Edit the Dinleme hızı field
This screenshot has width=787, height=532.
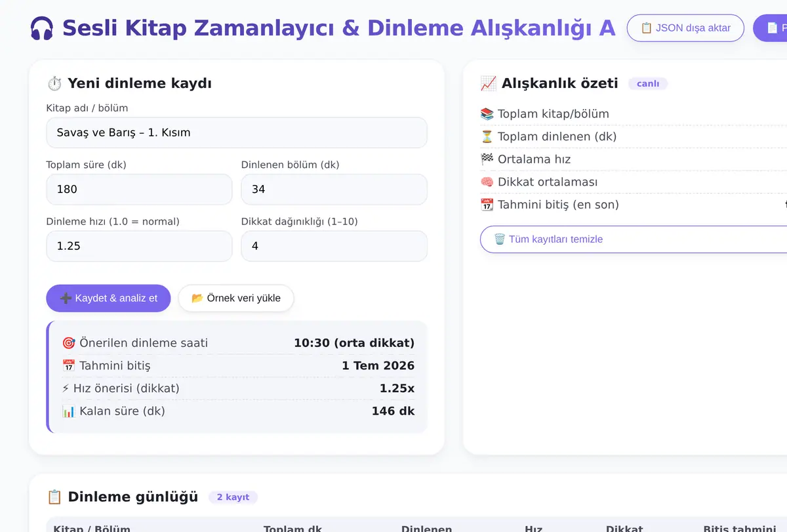[139, 246]
